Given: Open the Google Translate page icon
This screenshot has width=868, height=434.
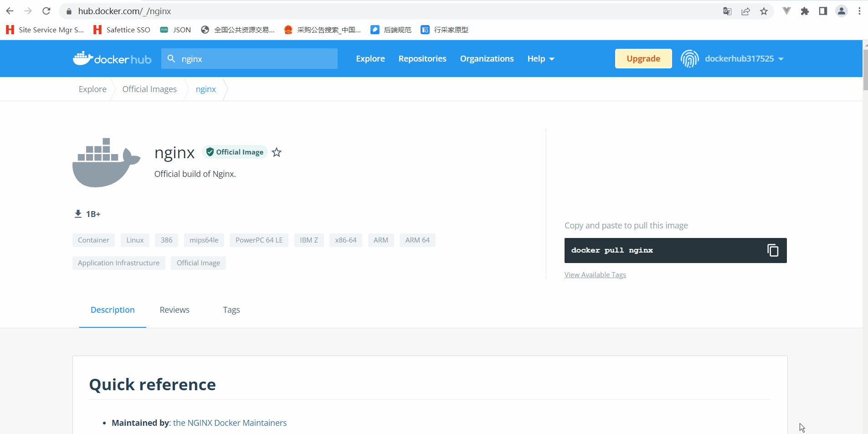Looking at the screenshot, I should click(x=727, y=11).
